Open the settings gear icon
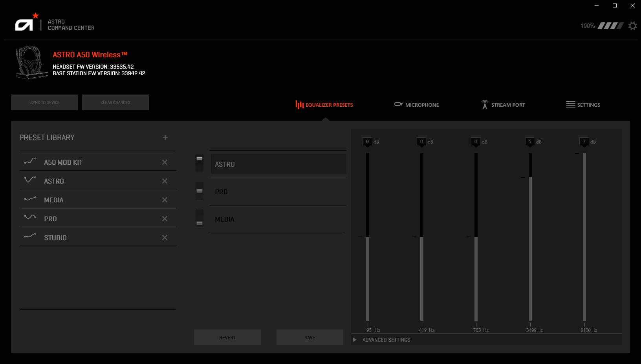641x364 pixels. [x=632, y=25]
